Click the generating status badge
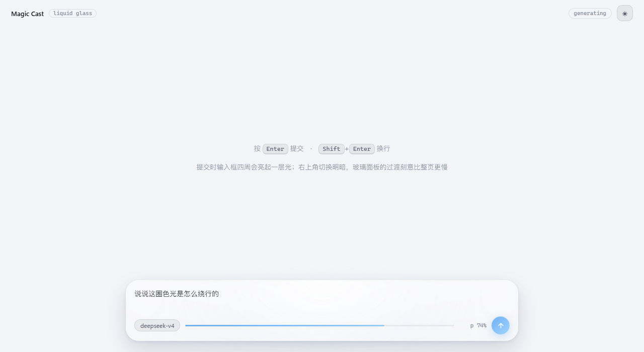Viewport: 644px width, 352px height. 590,14
